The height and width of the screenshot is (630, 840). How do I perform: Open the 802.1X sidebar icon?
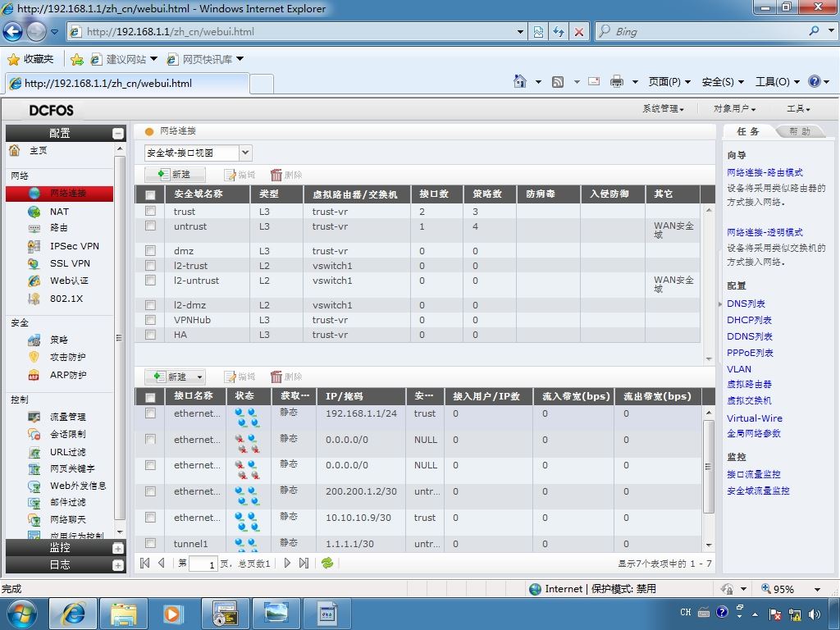click(x=34, y=299)
